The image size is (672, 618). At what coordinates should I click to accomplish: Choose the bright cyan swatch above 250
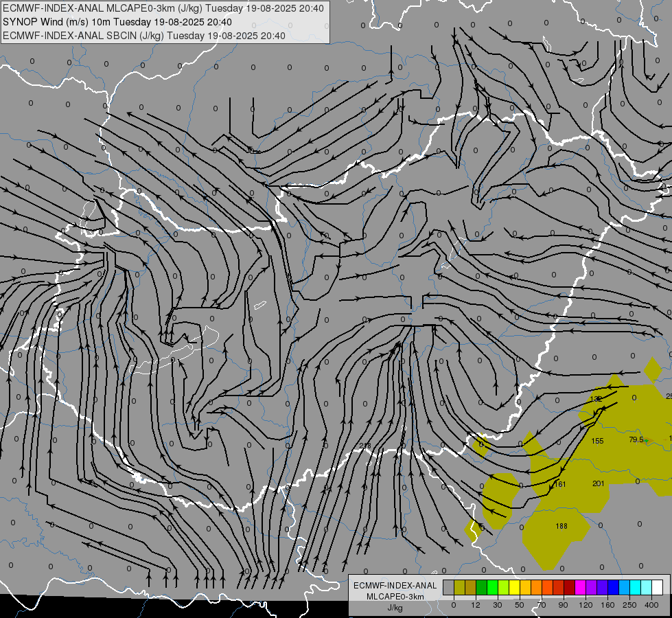[x=636, y=587]
